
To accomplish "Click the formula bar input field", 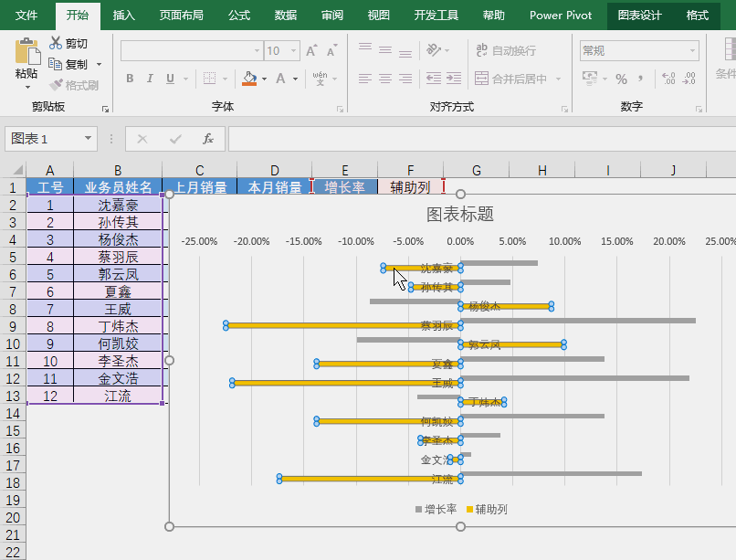I will (482, 139).
